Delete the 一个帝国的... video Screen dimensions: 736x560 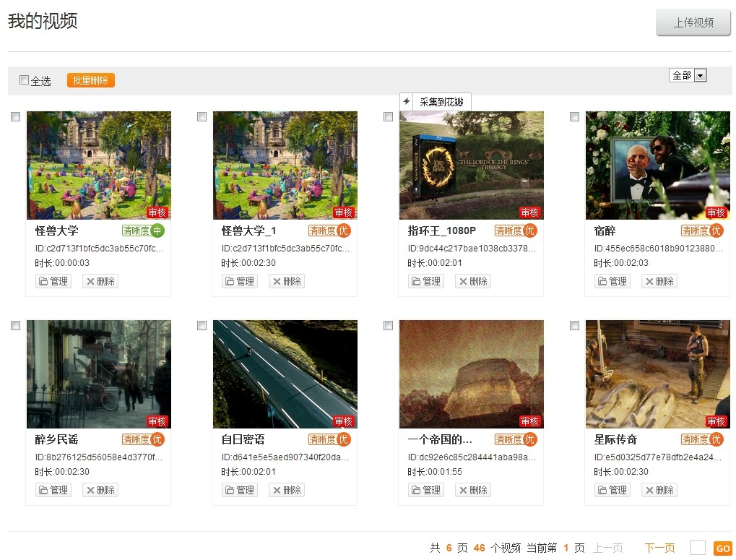[x=473, y=490]
